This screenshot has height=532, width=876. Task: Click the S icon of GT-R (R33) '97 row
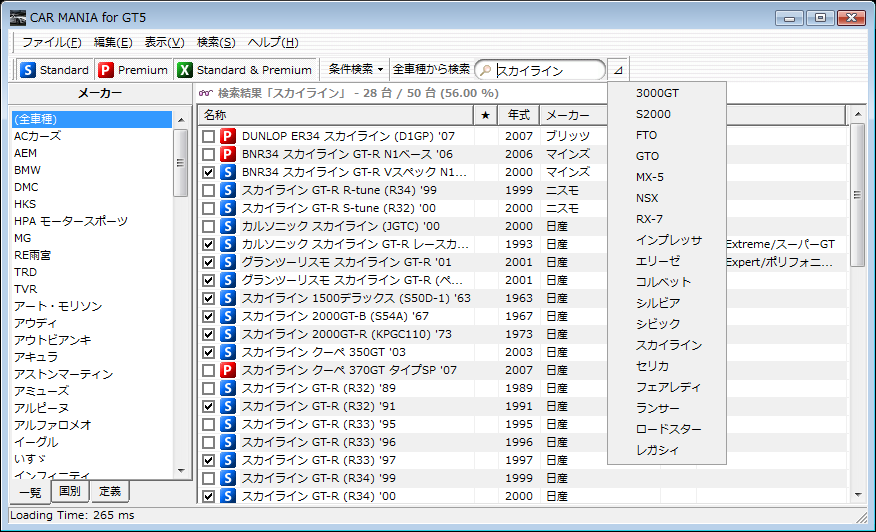(x=227, y=460)
